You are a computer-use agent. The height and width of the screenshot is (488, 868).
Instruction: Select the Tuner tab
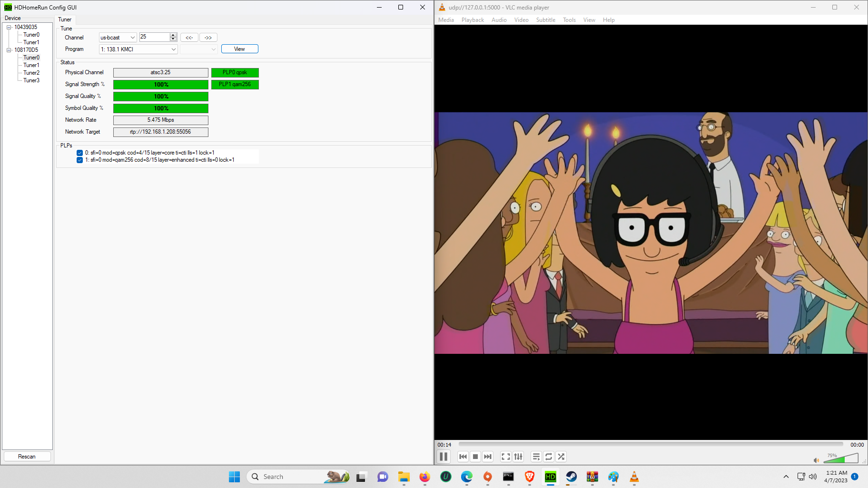click(x=65, y=20)
